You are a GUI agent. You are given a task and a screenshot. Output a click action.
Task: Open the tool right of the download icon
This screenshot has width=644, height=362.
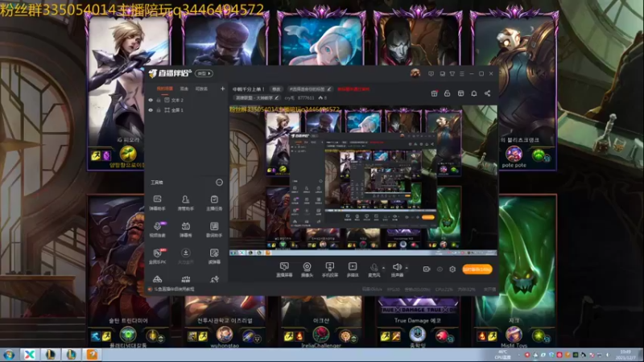pos(214,256)
